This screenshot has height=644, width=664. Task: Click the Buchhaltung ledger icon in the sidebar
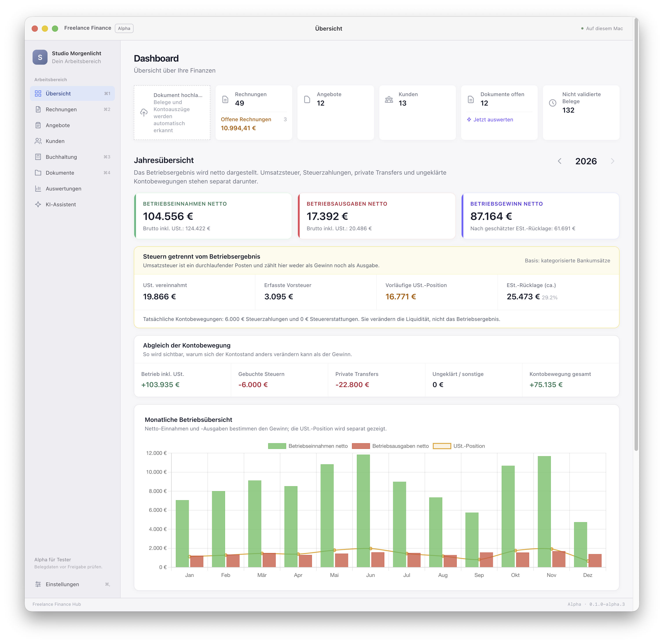[38, 157]
